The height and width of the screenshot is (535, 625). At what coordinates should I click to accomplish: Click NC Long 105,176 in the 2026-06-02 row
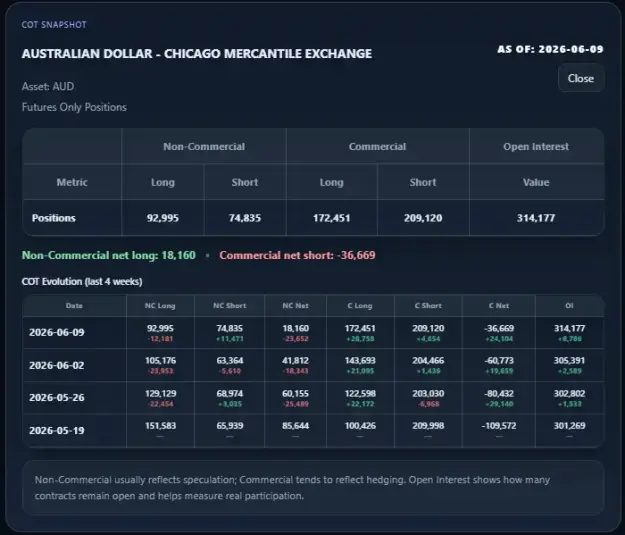click(160, 361)
